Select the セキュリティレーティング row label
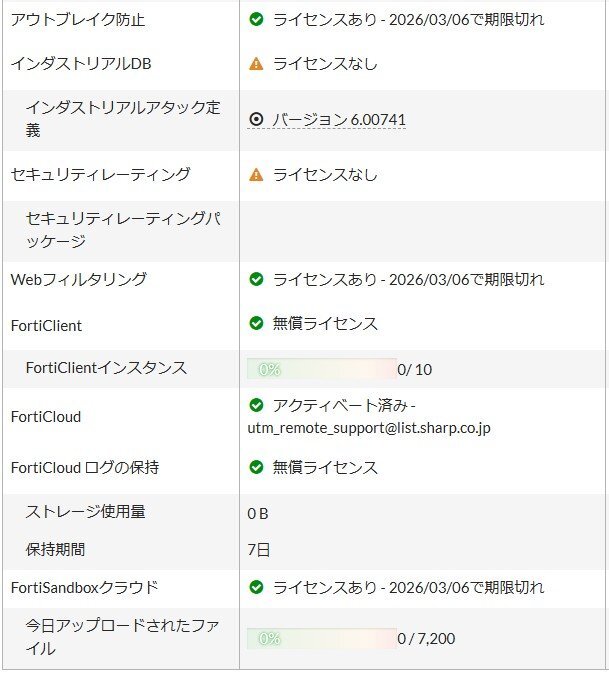The width and height of the screenshot is (609, 673). 100,175
